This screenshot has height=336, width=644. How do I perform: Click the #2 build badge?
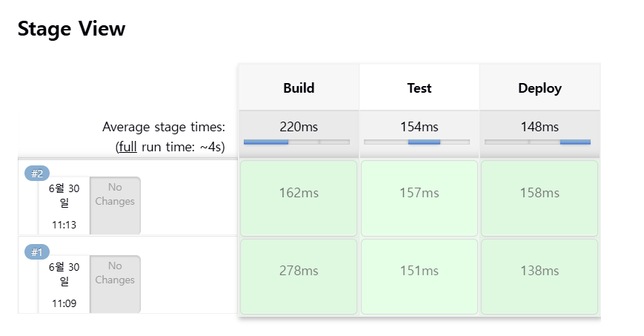click(x=37, y=174)
